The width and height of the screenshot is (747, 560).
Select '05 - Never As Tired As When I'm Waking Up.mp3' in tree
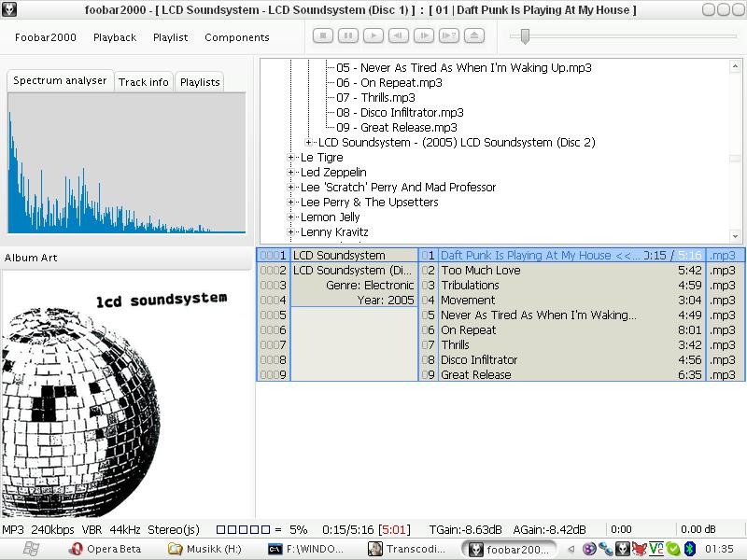coord(464,67)
